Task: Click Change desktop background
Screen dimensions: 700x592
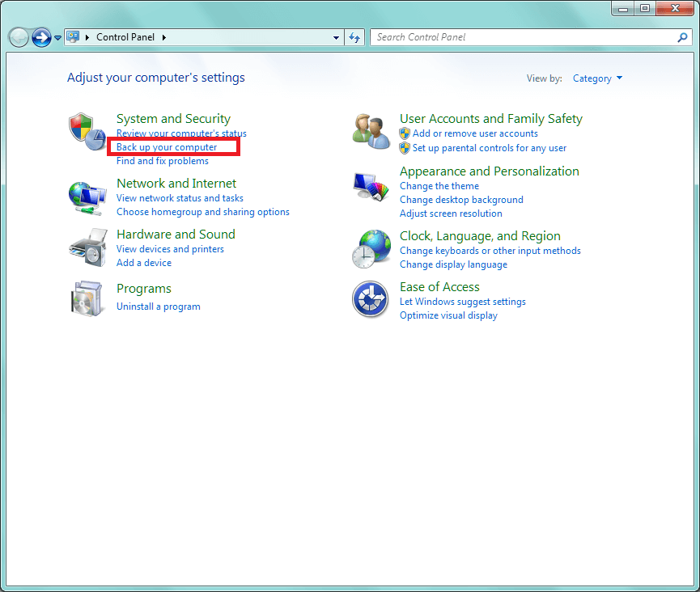Action: pos(461,200)
